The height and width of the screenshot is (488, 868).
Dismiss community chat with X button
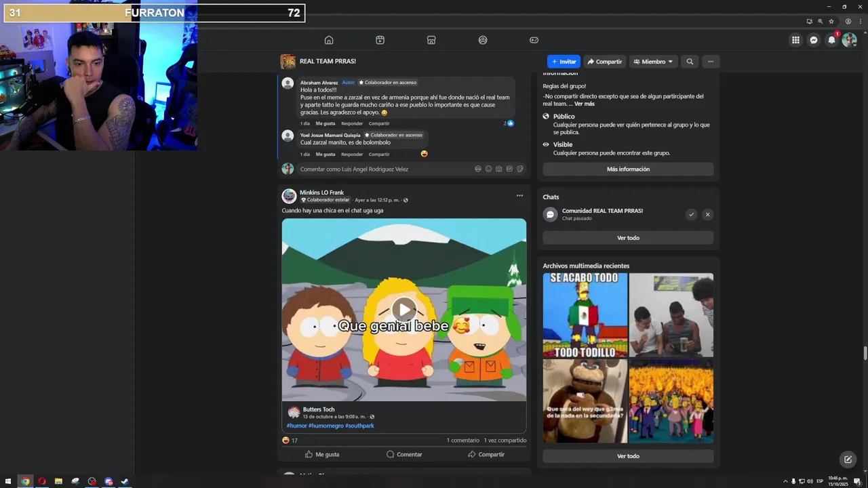[707, 214]
